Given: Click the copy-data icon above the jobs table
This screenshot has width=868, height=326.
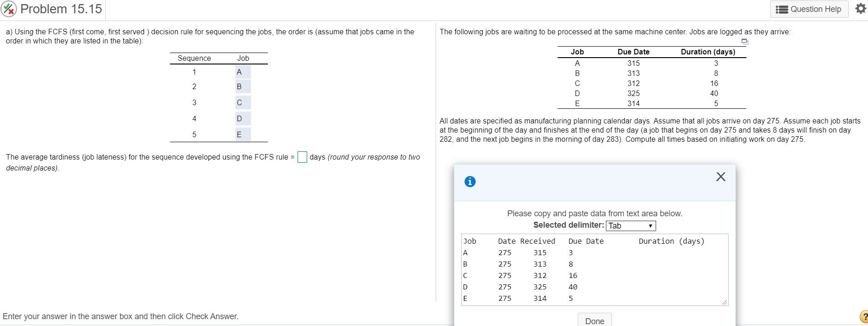Looking at the screenshot, I should point(744,42).
